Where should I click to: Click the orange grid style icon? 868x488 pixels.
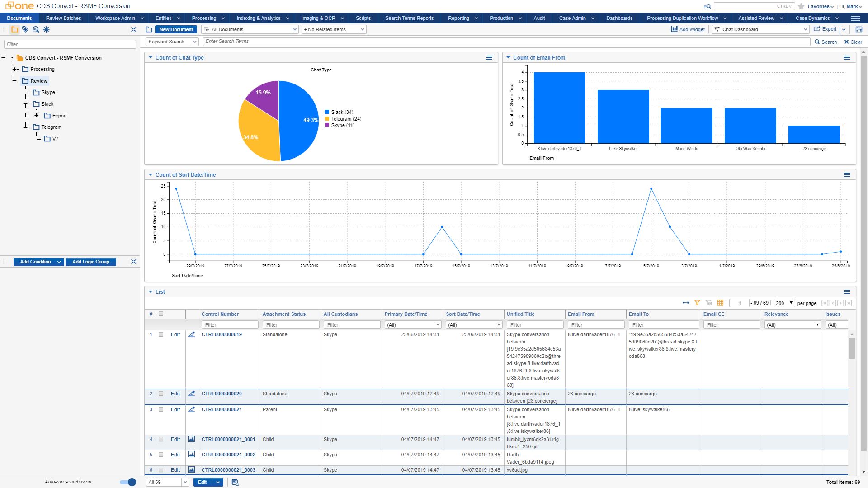(x=720, y=303)
